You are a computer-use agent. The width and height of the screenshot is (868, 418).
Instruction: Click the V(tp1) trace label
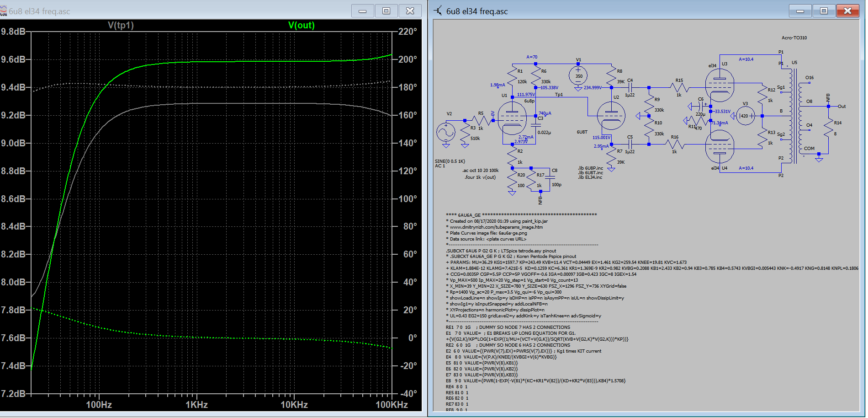(121, 25)
